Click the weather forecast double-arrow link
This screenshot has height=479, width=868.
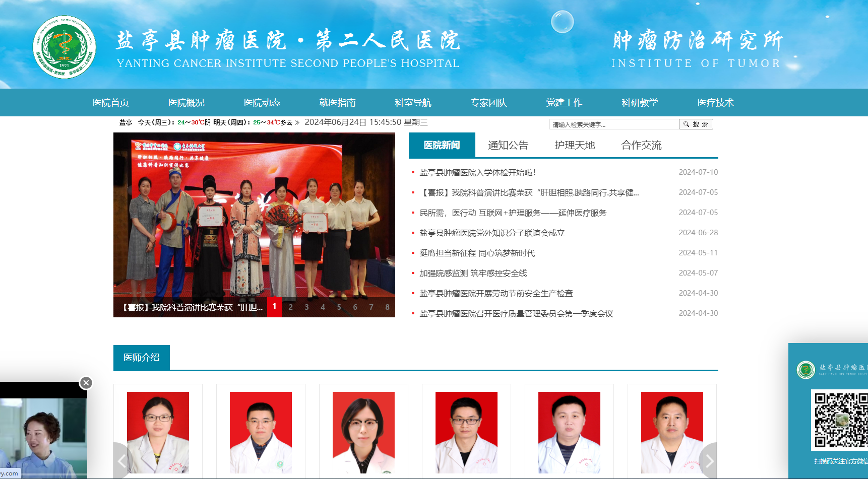(x=297, y=122)
